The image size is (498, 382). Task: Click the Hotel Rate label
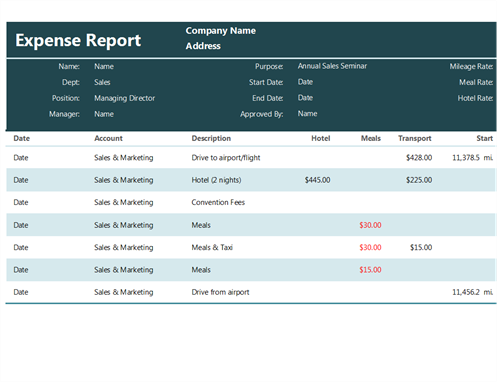pyautogui.click(x=475, y=98)
